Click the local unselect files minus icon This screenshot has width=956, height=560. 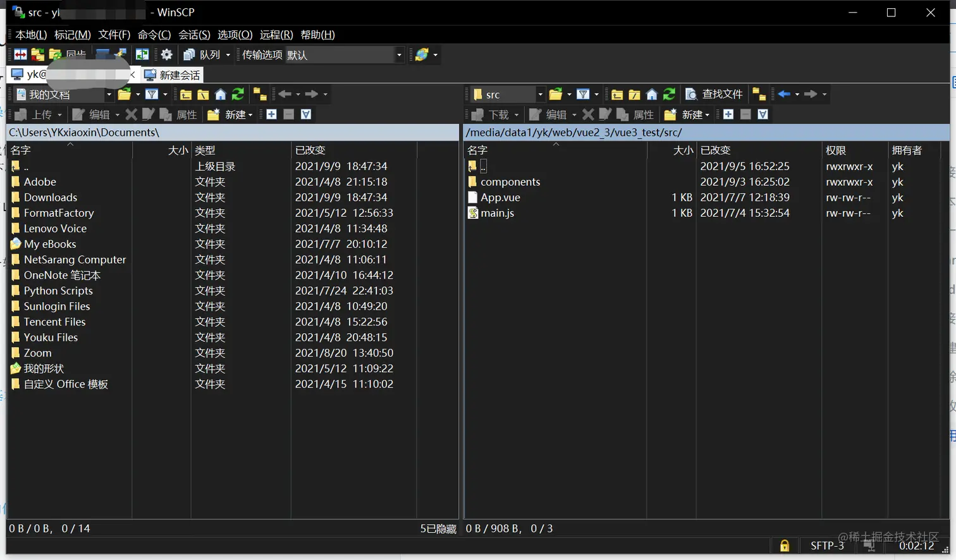pos(288,114)
